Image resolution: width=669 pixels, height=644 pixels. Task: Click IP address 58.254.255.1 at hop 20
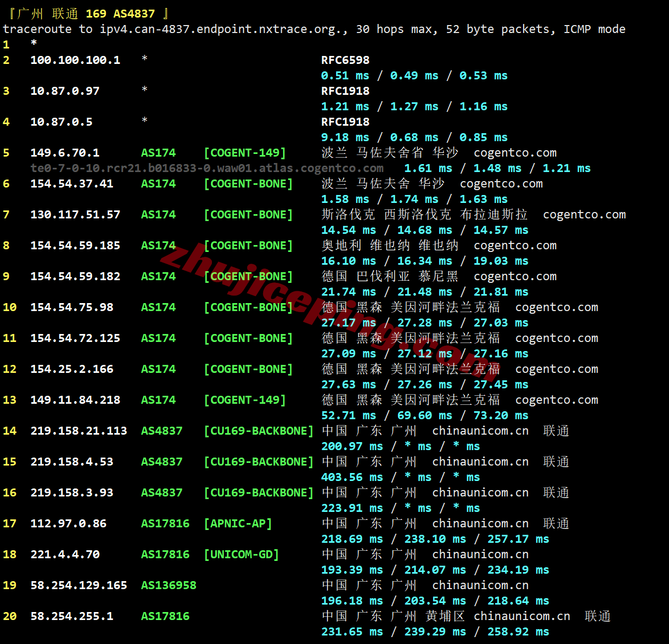[x=71, y=616]
